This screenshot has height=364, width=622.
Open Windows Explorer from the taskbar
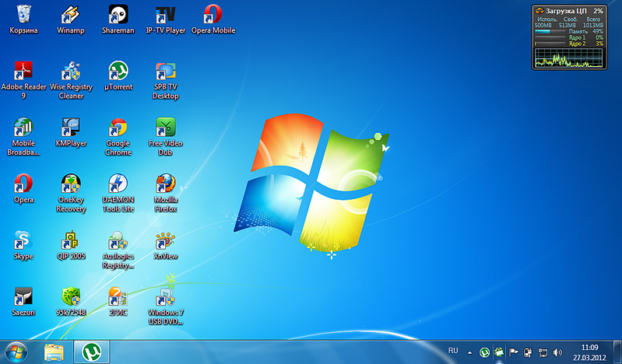tap(54, 352)
